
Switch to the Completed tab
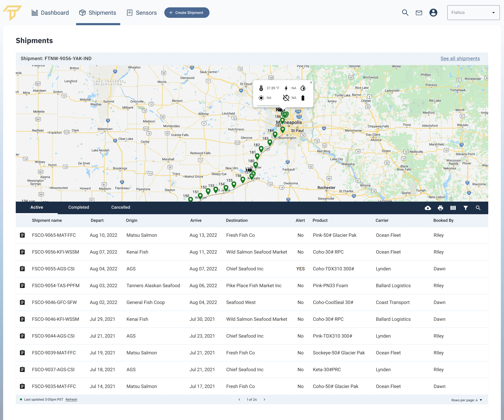(78, 207)
